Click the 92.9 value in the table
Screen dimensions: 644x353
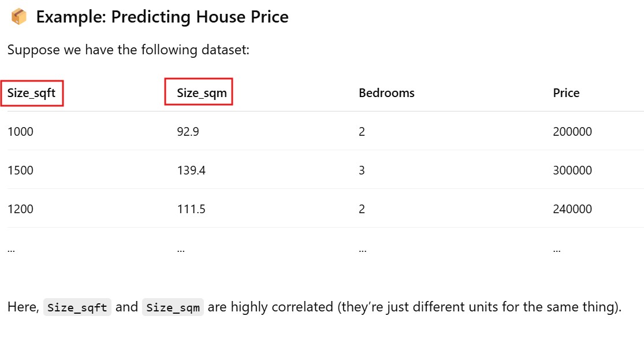coord(188,132)
